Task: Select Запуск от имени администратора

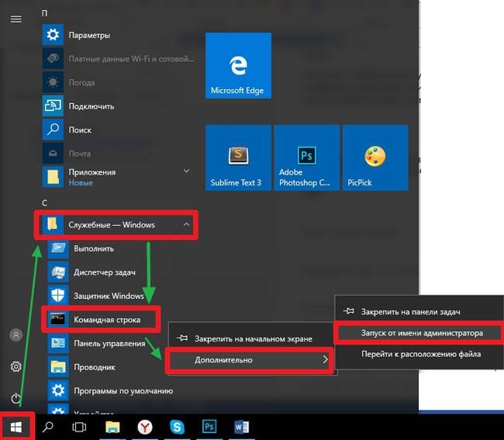Action: [x=418, y=333]
